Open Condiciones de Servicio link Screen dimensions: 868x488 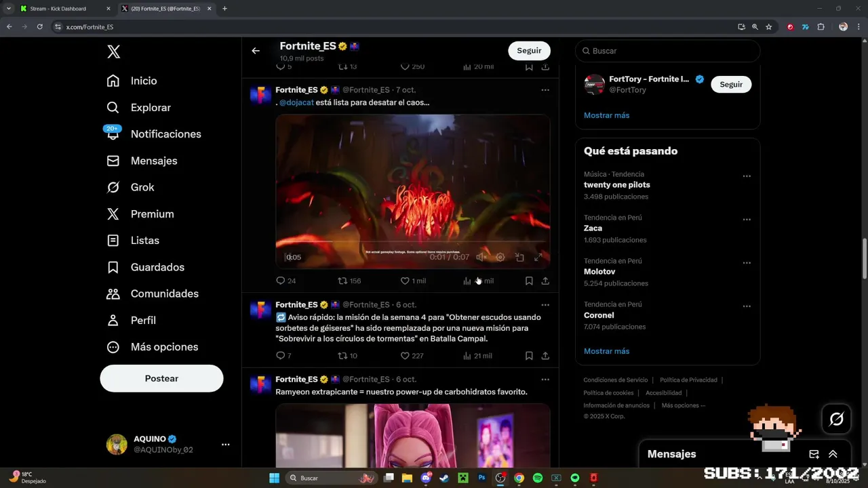point(616,380)
